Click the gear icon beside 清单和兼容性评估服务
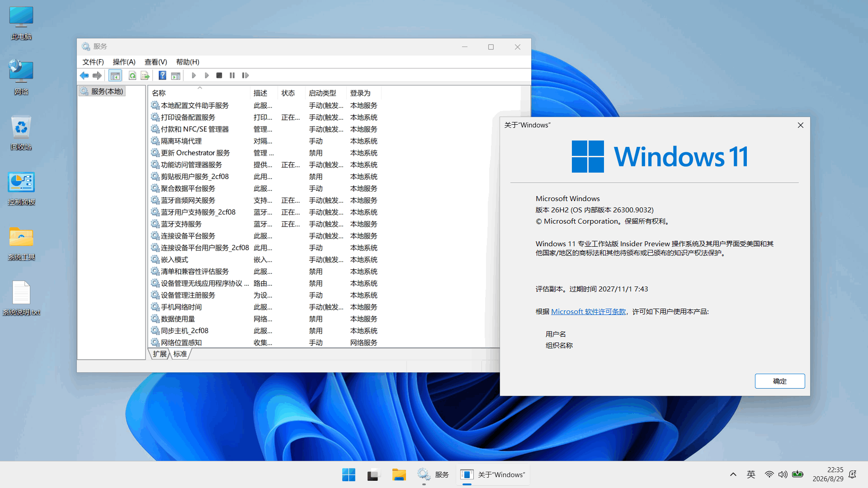Image resolution: width=868 pixels, height=488 pixels. pos(155,272)
